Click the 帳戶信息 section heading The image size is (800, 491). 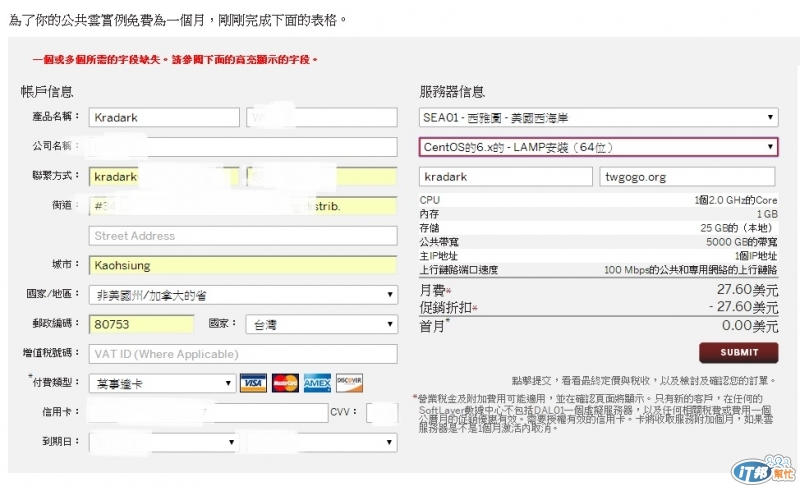pyautogui.click(x=47, y=92)
